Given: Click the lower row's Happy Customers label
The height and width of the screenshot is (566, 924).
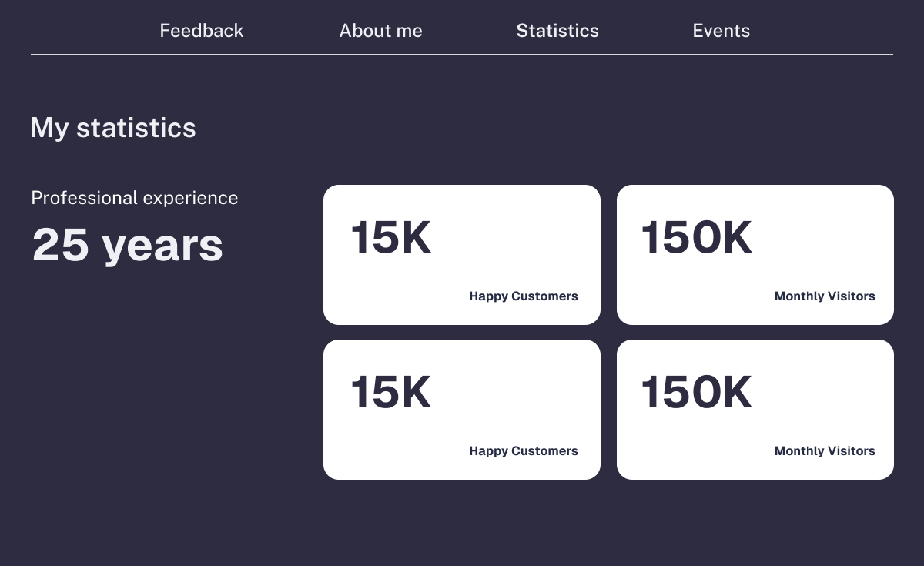Looking at the screenshot, I should pyautogui.click(x=524, y=451).
